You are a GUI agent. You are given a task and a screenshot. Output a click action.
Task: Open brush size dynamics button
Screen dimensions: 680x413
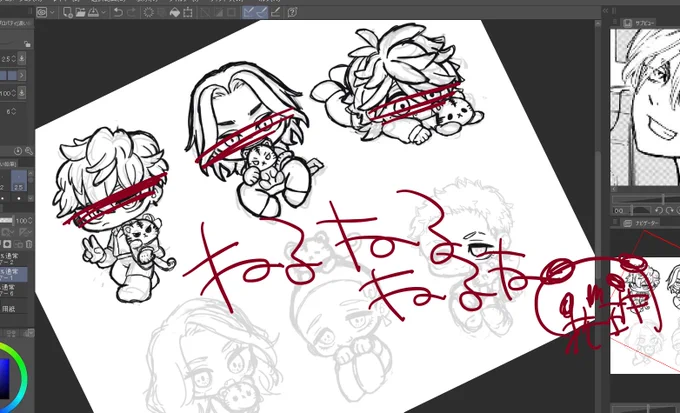click(x=22, y=58)
